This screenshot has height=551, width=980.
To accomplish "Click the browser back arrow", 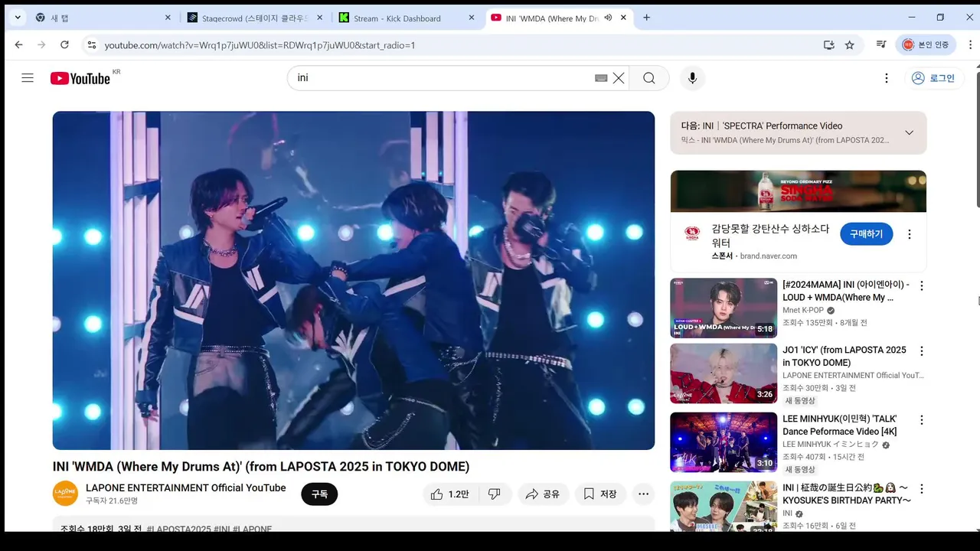I will point(18,45).
